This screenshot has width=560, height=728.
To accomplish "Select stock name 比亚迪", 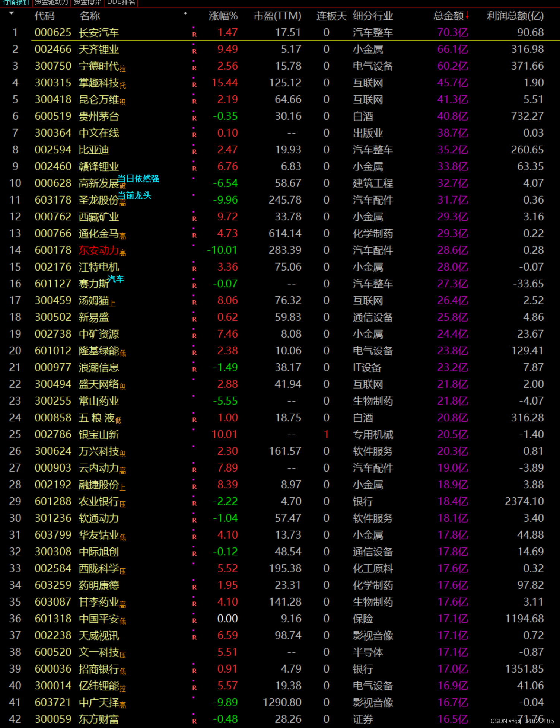I will pos(94,150).
